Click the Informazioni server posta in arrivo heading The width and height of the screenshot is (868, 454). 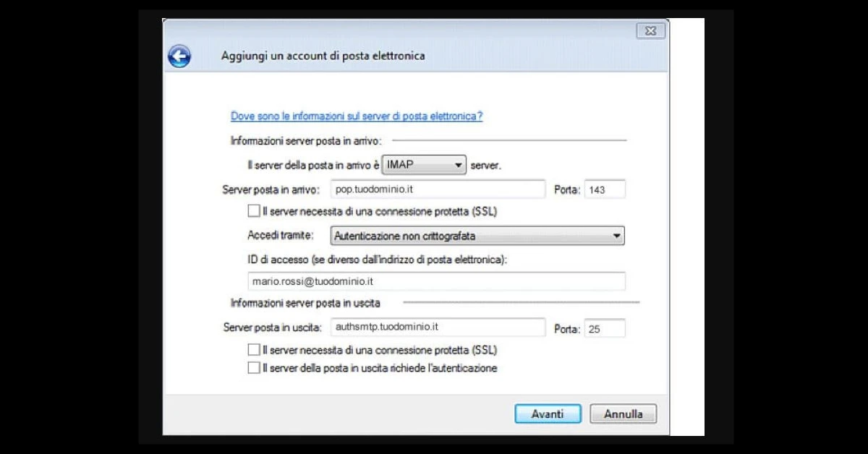click(305, 140)
